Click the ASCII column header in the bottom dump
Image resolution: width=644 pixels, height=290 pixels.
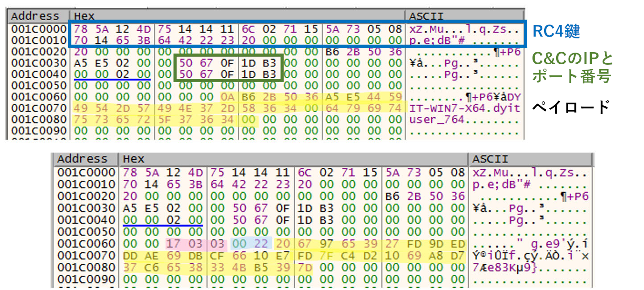pos(490,159)
